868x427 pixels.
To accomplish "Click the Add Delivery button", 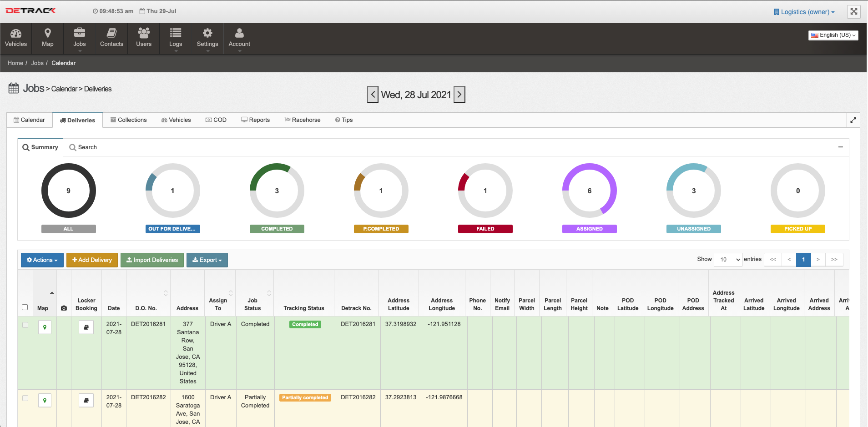I will pos(92,260).
